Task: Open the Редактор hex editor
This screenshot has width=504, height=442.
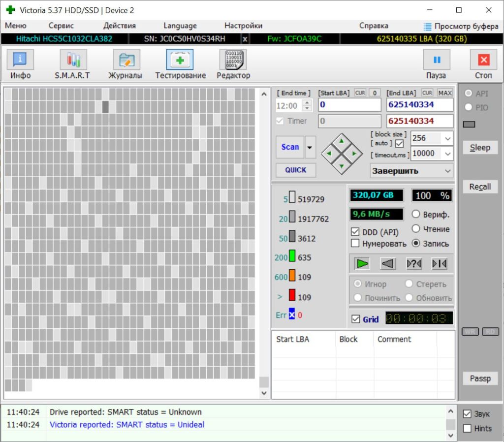Action: point(233,64)
